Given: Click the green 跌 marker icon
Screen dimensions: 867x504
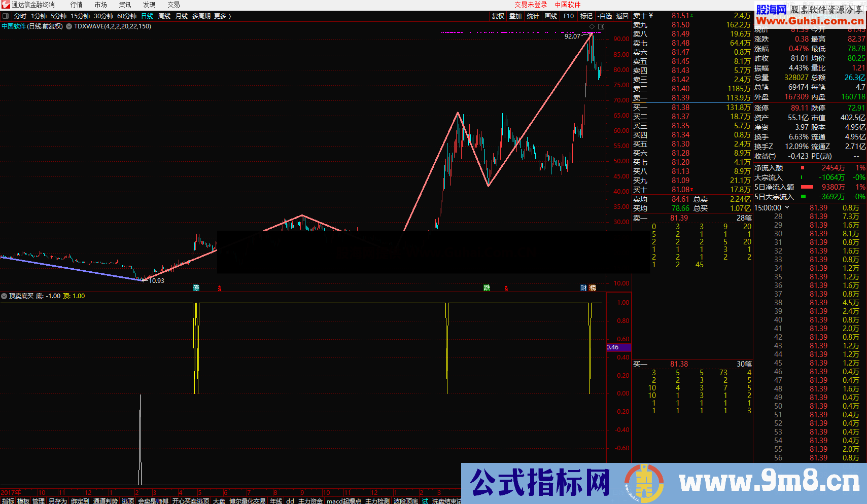Looking at the screenshot, I should [487, 288].
